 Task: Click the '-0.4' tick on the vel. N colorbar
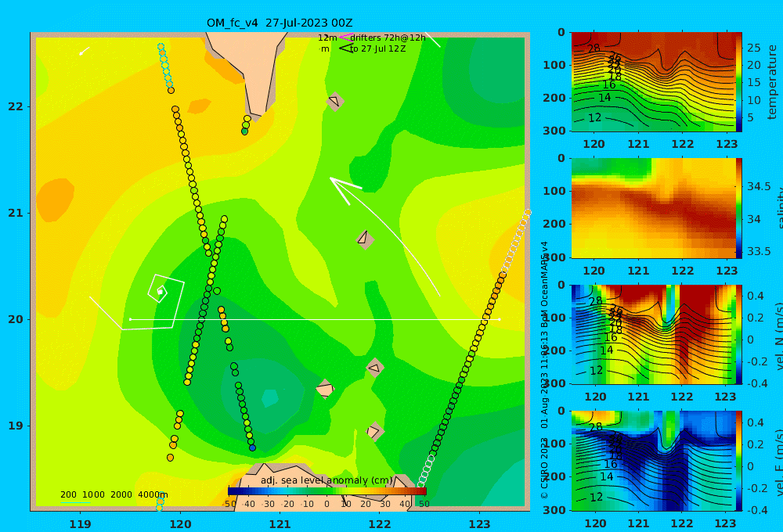[756, 383]
